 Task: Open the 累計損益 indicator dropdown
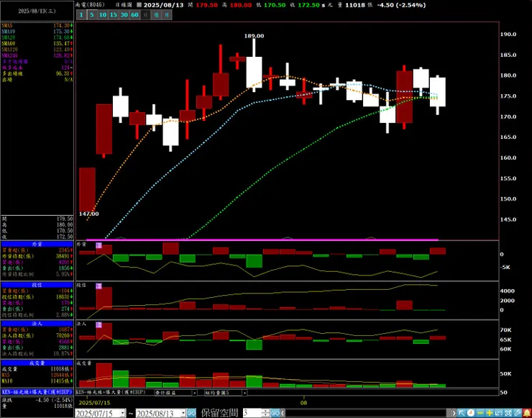(x=195, y=393)
